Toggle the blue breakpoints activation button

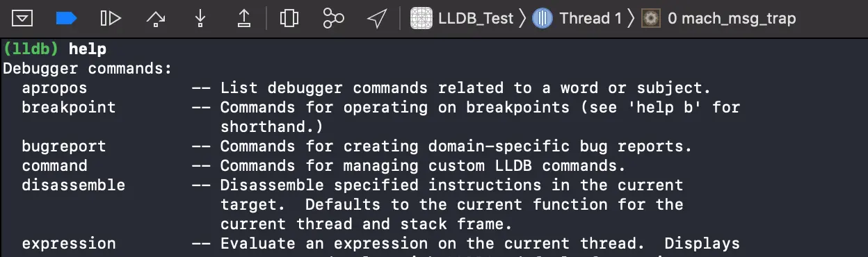click(x=66, y=19)
